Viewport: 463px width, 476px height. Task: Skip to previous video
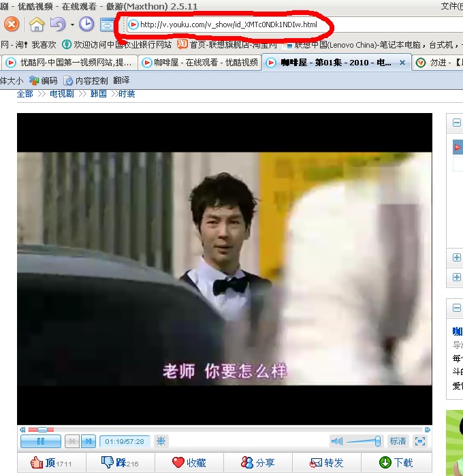coord(72,441)
